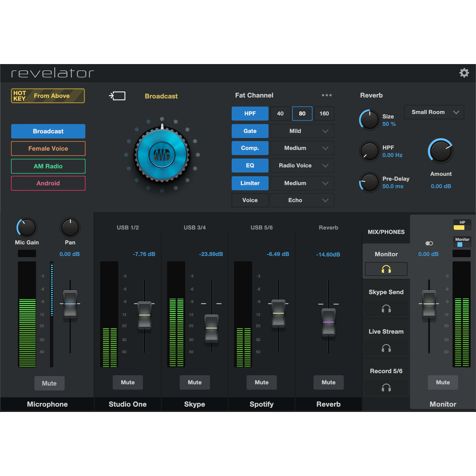Click the headphone icon under Monitor
This screenshot has height=476, width=476.
coord(386,269)
